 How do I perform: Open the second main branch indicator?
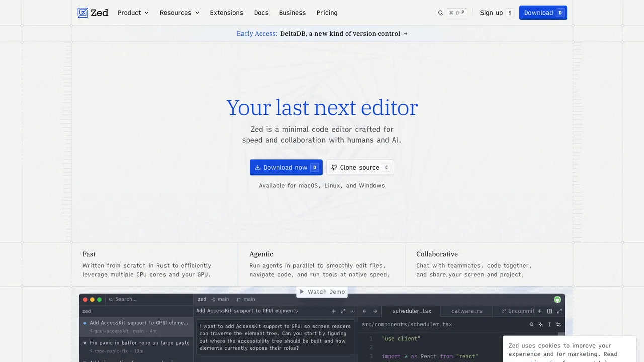[x=246, y=299]
